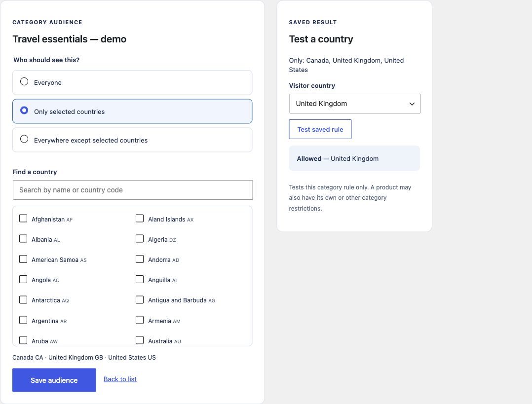Image resolution: width=532 pixels, height=404 pixels.
Task: Open the Visitor country dropdown
Action: (x=354, y=104)
